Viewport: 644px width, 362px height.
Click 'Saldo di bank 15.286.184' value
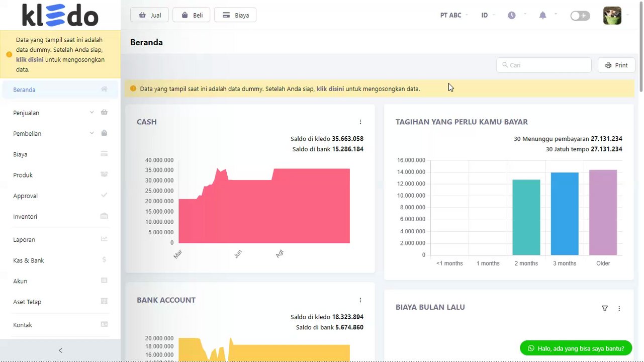(328, 149)
